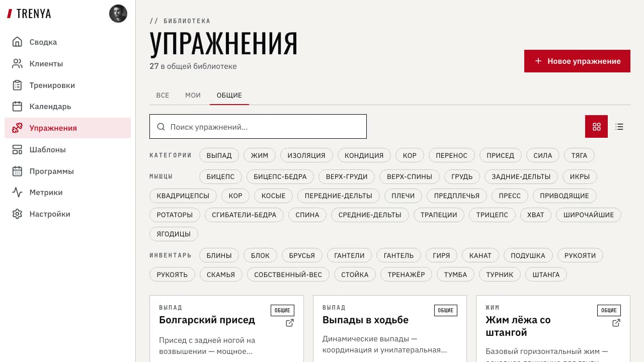Click the search magnifier icon
644x362 pixels.
161,127
